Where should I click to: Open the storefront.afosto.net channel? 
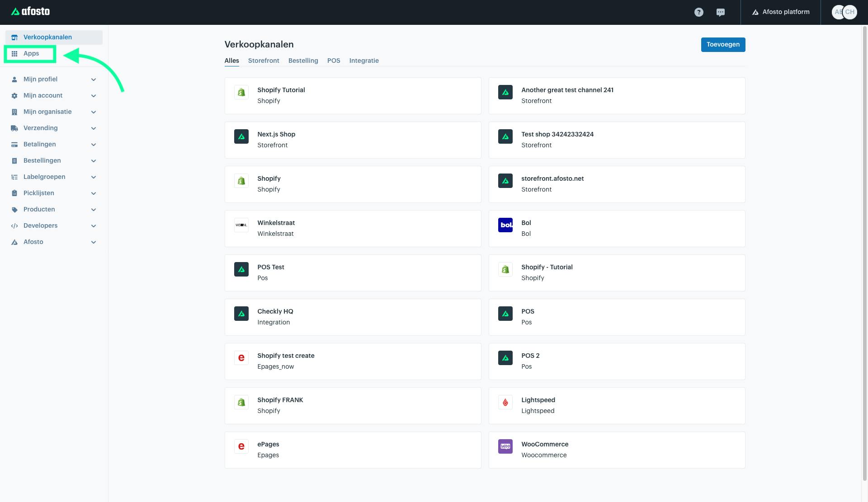(617, 184)
